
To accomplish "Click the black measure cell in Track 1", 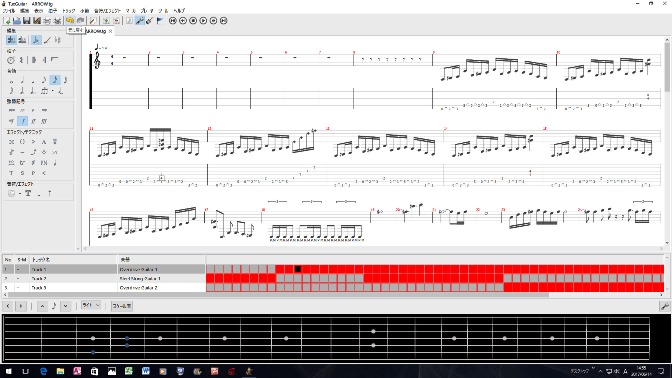I will 297,269.
